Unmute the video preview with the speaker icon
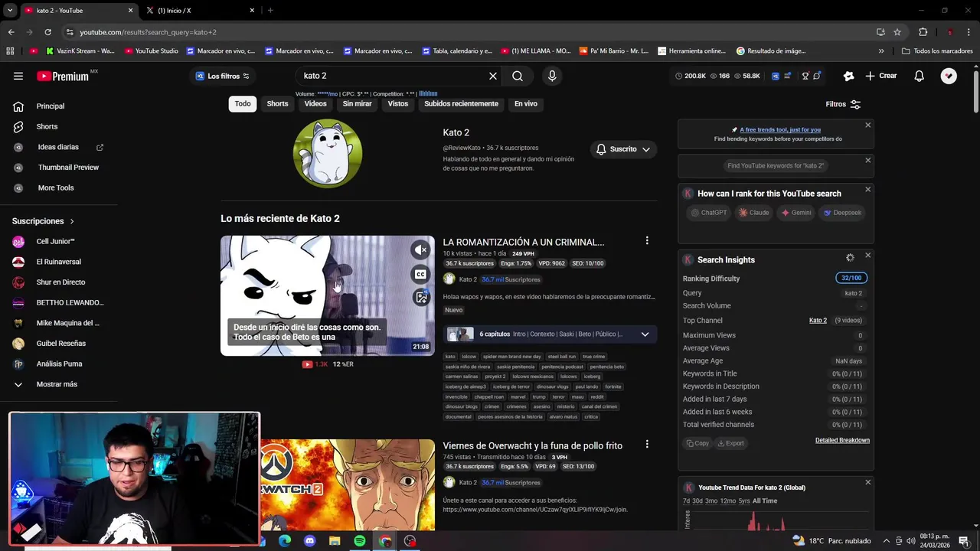 [x=420, y=249]
